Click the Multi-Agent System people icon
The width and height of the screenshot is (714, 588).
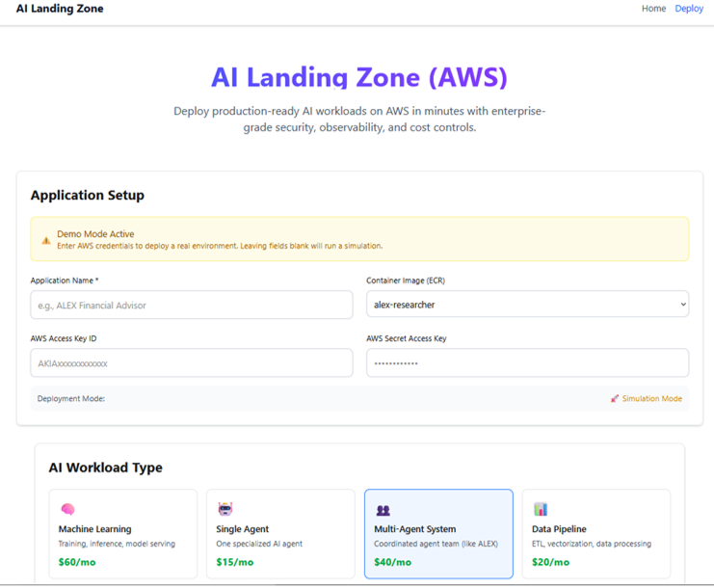coord(383,511)
